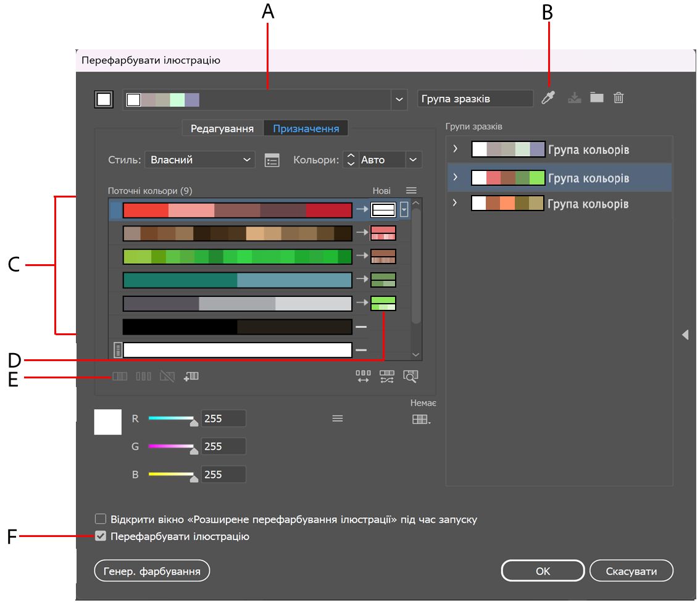Open the Кольори Авто dropdown arrow

(414, 160)
